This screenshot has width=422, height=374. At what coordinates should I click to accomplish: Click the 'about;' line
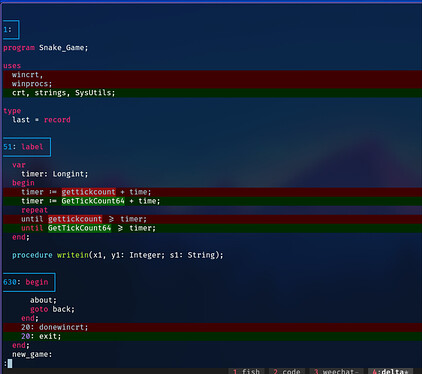pos(43,300)
